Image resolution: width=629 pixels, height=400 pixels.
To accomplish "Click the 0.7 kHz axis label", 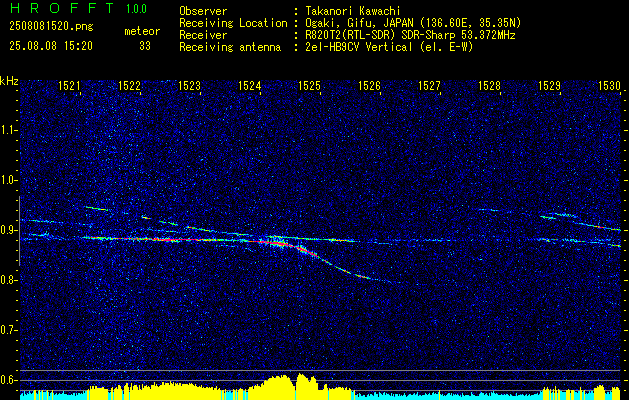I will (8, 330).
